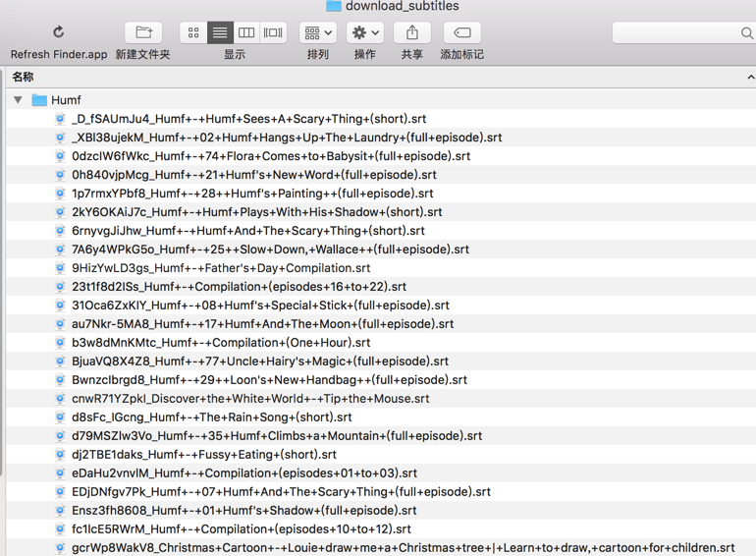
Task: Click the 添加标记 tag button
Action: click(x=461, y=32)
